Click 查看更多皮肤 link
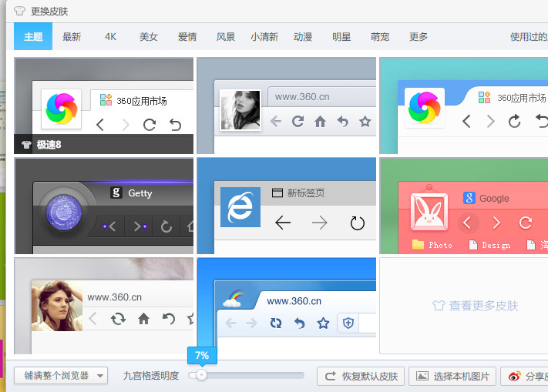Screen dimensions: 548x392 point(476,306)
